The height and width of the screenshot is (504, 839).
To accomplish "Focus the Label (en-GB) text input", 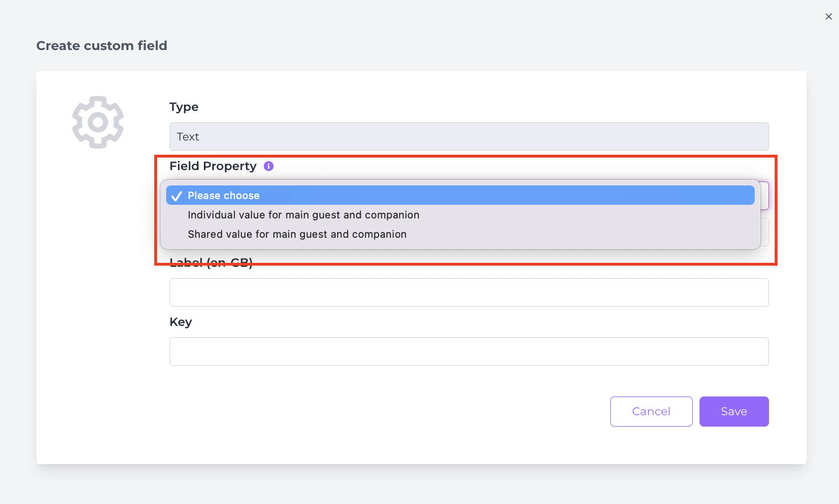I will click(x=469, y=292).
